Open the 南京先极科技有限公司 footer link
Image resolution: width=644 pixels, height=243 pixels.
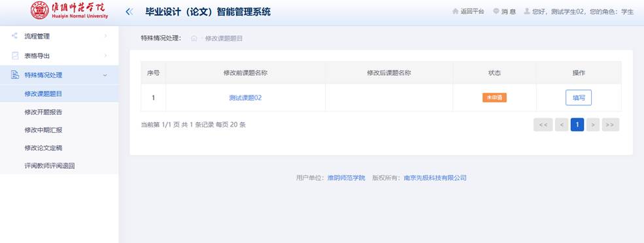point(435,178)
